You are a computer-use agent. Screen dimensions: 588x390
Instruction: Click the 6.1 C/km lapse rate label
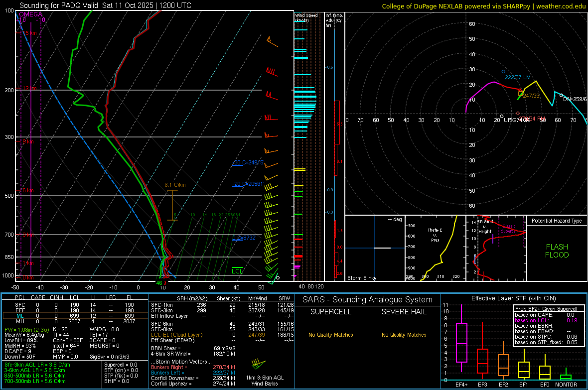coord(175,185)
